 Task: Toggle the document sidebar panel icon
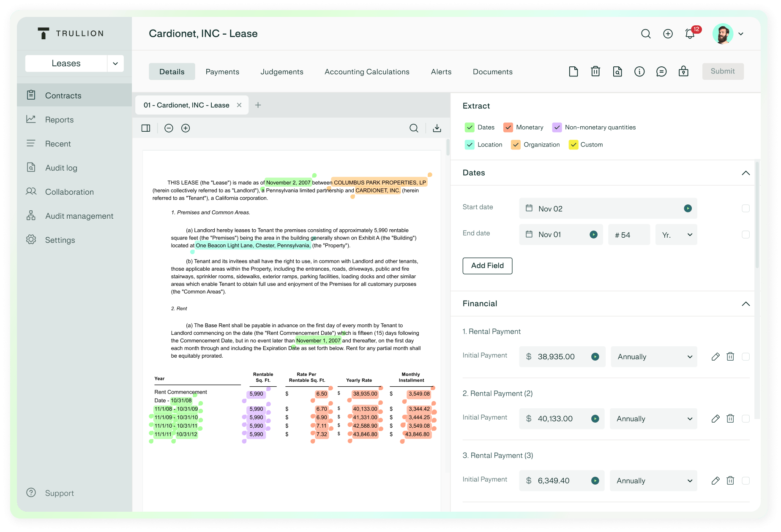click(x=146, y=128)
